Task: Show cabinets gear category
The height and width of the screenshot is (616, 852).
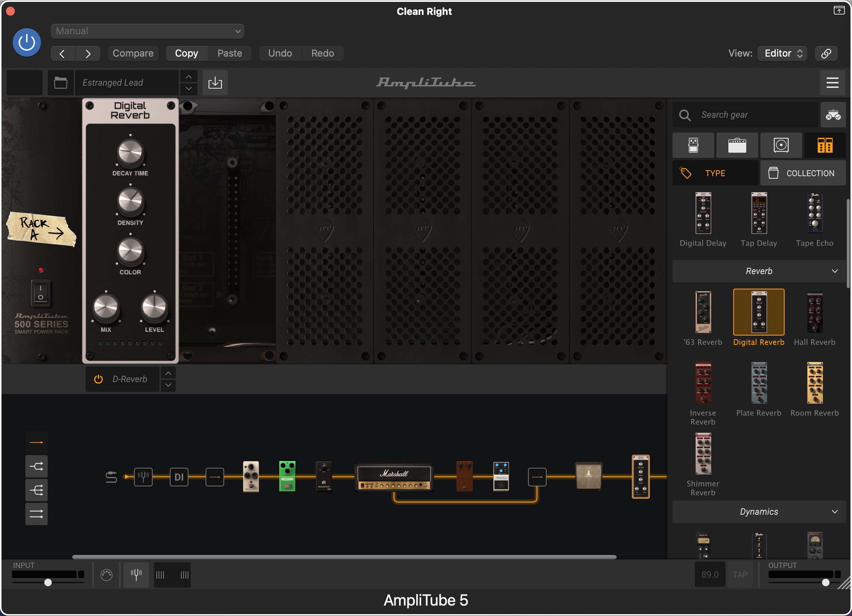Action: tap(781, 145)
